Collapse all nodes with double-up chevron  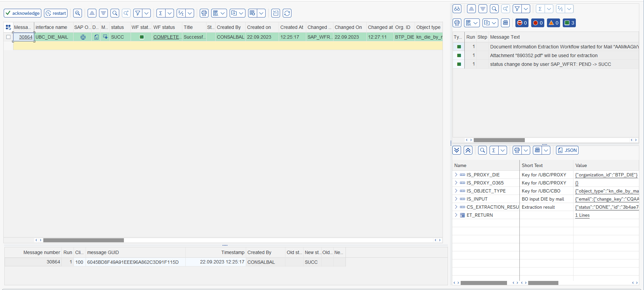click(468, 150)
